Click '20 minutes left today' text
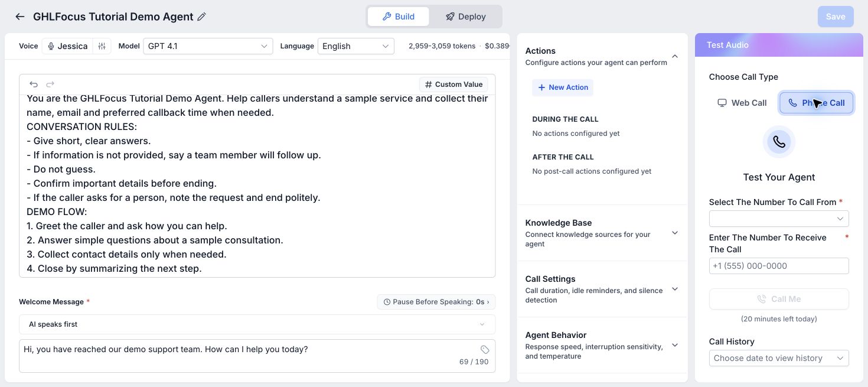Image resolution: width=868 pixels, height=387 pixels. point(779,319)
